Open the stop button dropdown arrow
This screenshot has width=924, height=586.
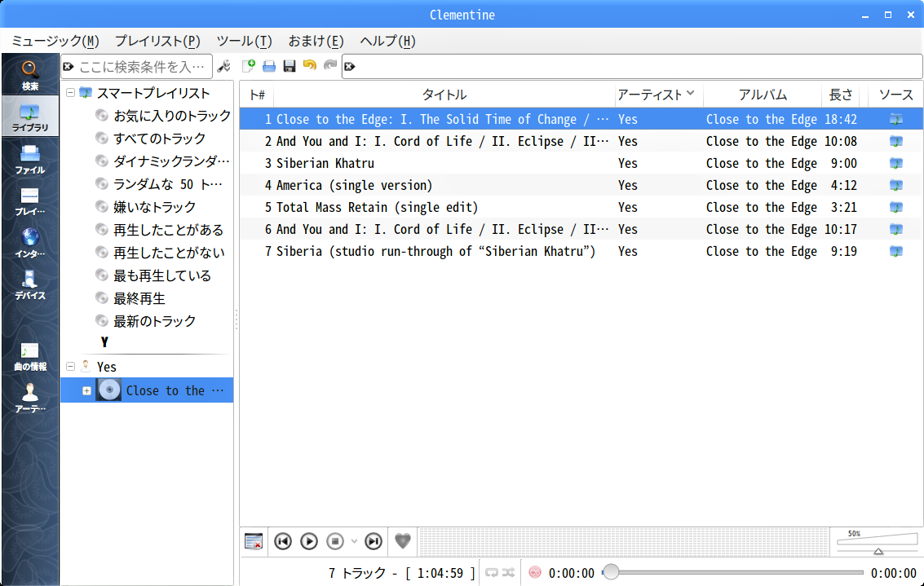pyautogui.click(x=354, y=540)
